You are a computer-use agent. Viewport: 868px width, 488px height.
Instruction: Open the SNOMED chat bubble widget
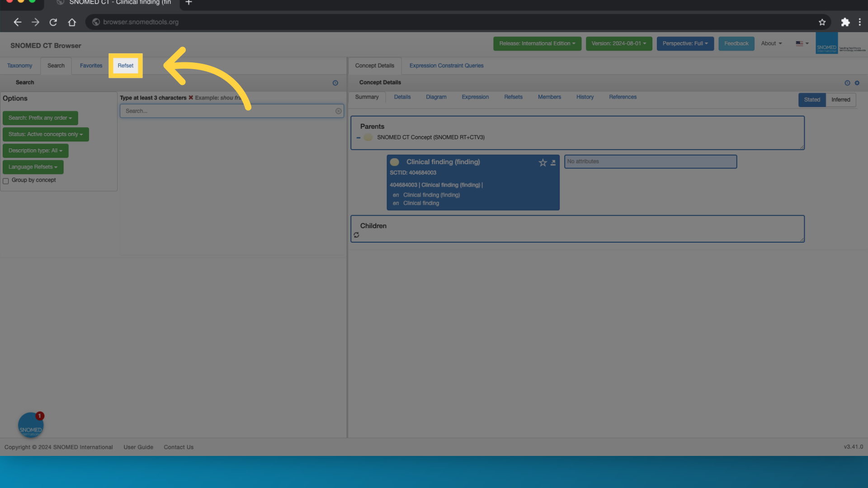[x=31, y=425]
